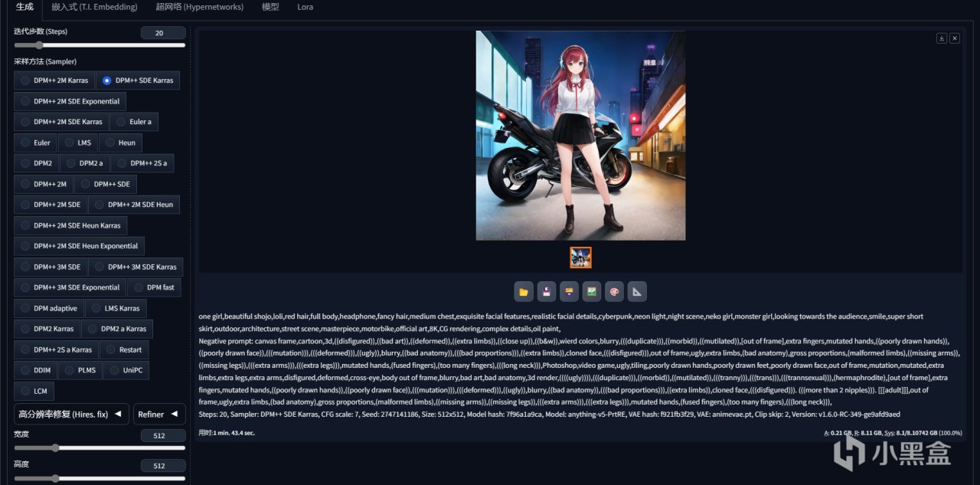Pick DPM++ 3M SDE Exponential sampler
This screenshot has width=980, height=485.
point(70,287)
